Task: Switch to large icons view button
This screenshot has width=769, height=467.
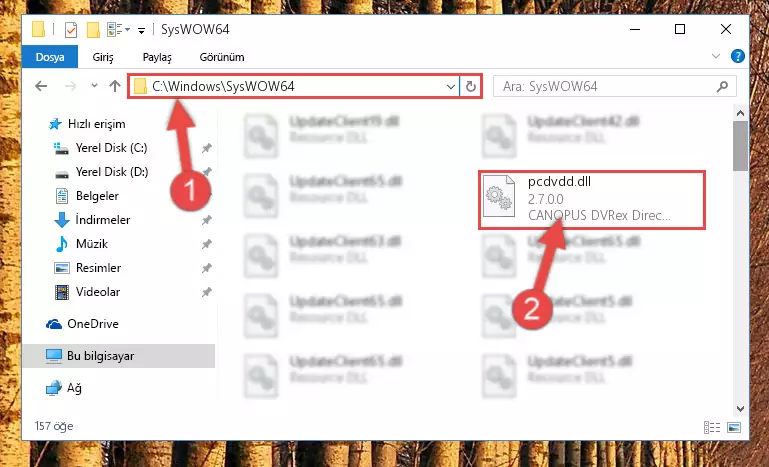Action: pyautogui.click(x=734, y=427)
